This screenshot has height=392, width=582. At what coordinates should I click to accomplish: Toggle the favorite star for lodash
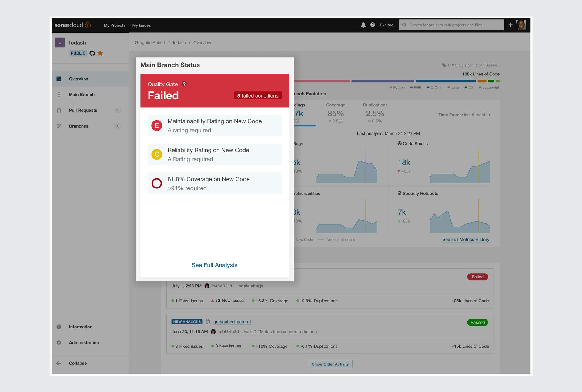click(100, 53)
